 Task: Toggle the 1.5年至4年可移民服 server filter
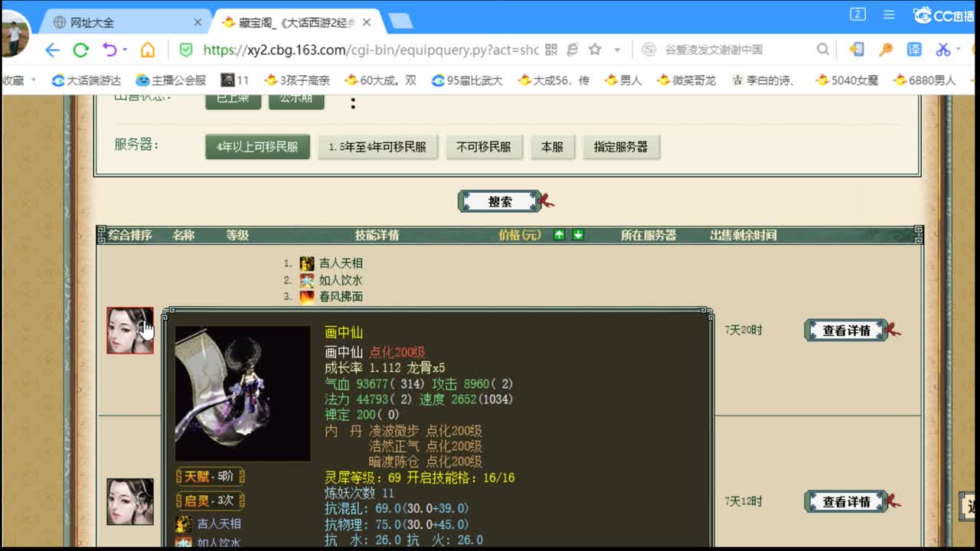click(377, 147)
